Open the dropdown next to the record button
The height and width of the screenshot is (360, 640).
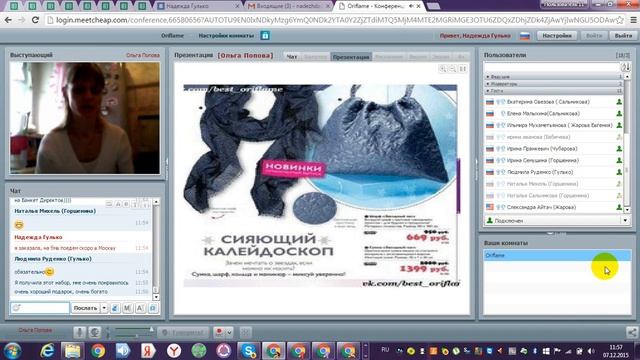pyautogui.click(x=229, y=333)
